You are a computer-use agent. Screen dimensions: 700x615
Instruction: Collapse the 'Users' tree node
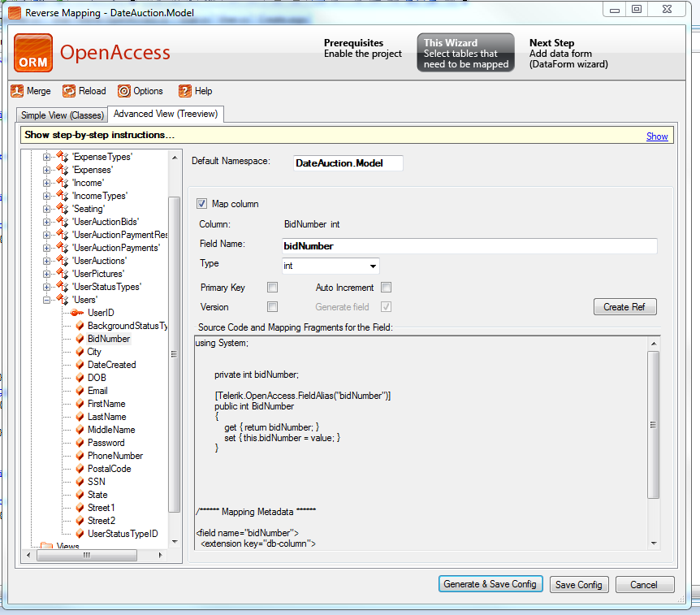[x=46, y=300]
